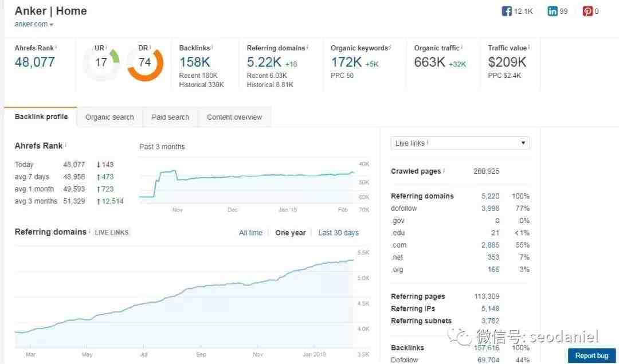
Task: Click the 'Historical 8.81K' domains text
Action: (x=270, y=84)
